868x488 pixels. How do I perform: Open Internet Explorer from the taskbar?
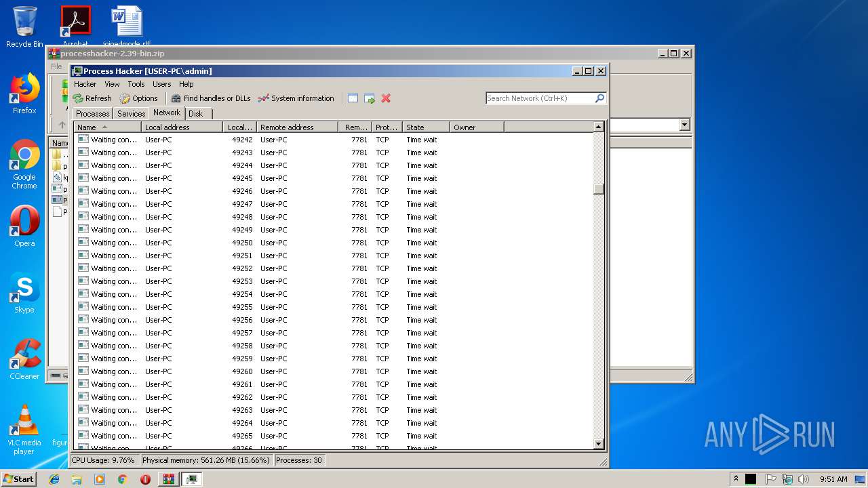54,479
